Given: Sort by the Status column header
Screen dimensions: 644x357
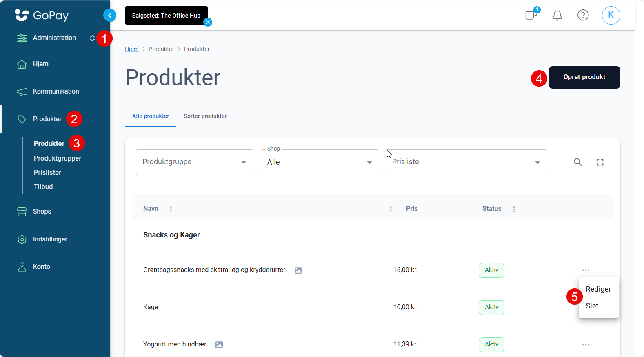Looking at the screenshot, I should tap(492, 208).
